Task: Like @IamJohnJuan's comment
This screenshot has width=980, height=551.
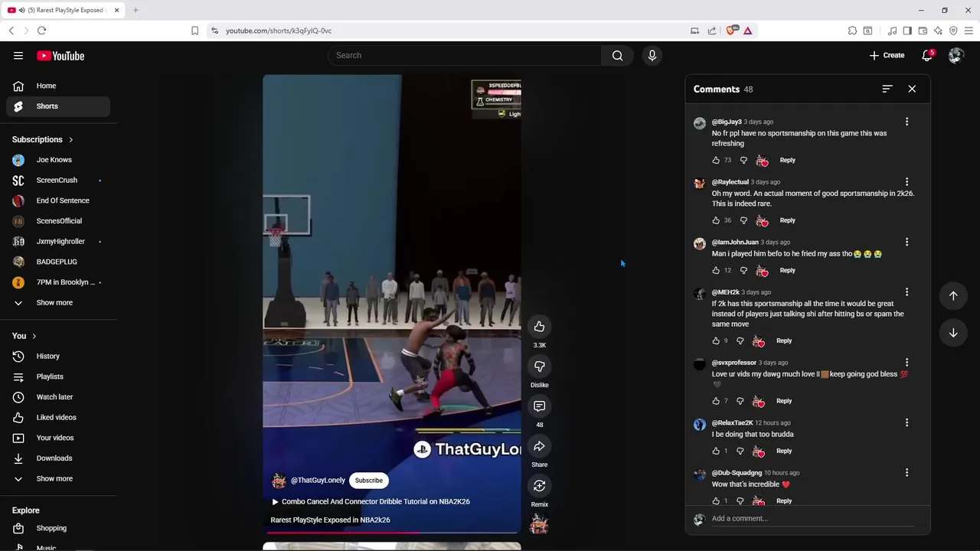Action: (x=716, y=270)
